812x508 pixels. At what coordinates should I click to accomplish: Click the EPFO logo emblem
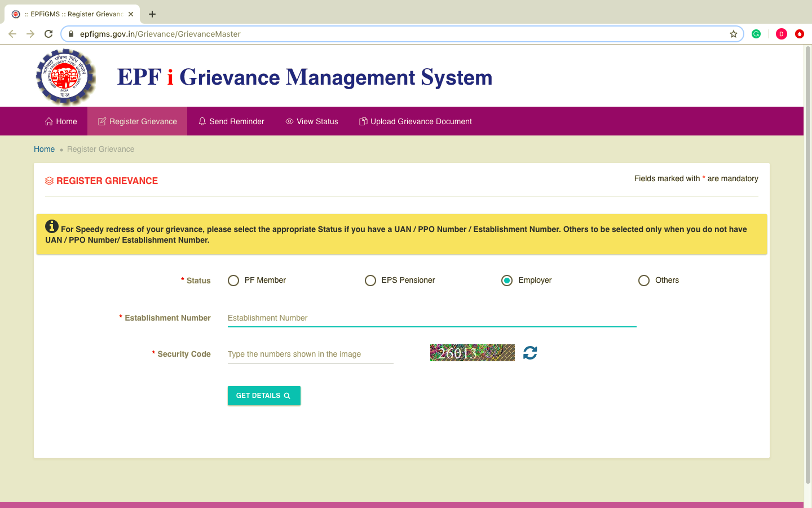pyautogui.click(x=65, y=77)
